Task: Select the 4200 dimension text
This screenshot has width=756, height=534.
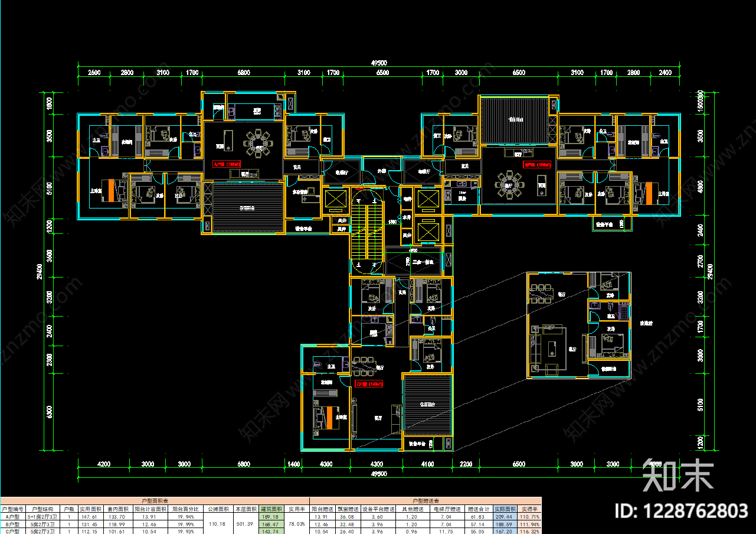Action: (103, 464)
